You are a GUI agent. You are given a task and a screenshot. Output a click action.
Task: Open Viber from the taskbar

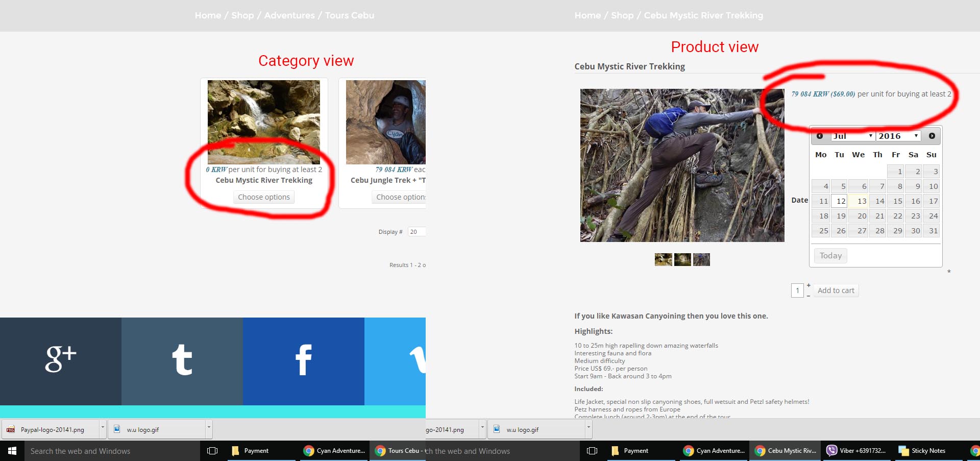856,451
